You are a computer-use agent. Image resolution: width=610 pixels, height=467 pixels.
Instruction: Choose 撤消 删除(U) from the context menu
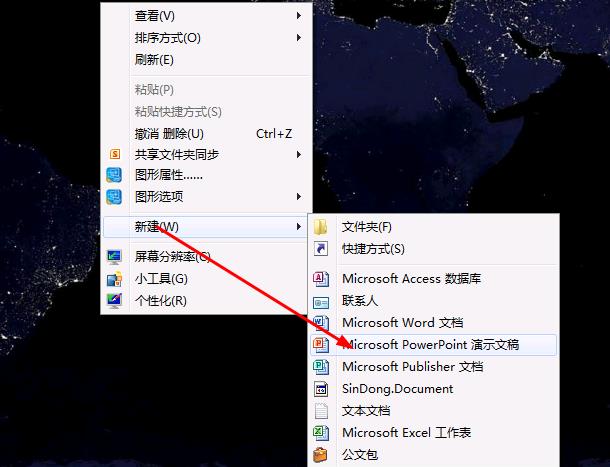[x=169, y=133]
